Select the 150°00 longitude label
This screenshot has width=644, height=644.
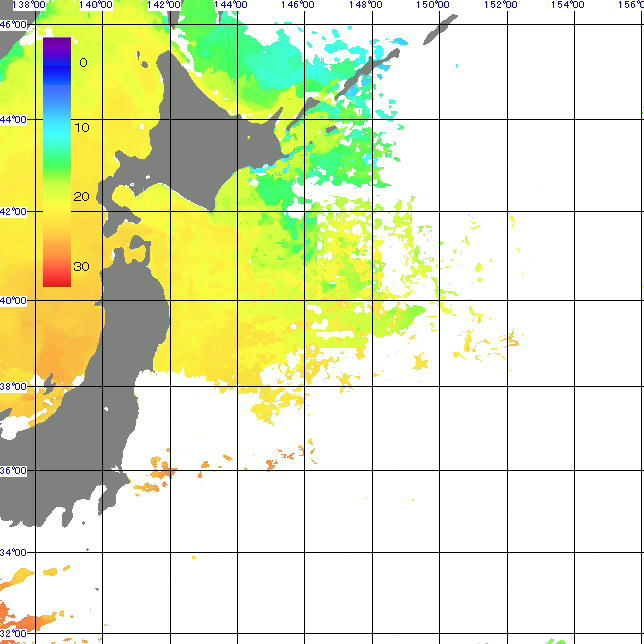click(x=433, y=5)
